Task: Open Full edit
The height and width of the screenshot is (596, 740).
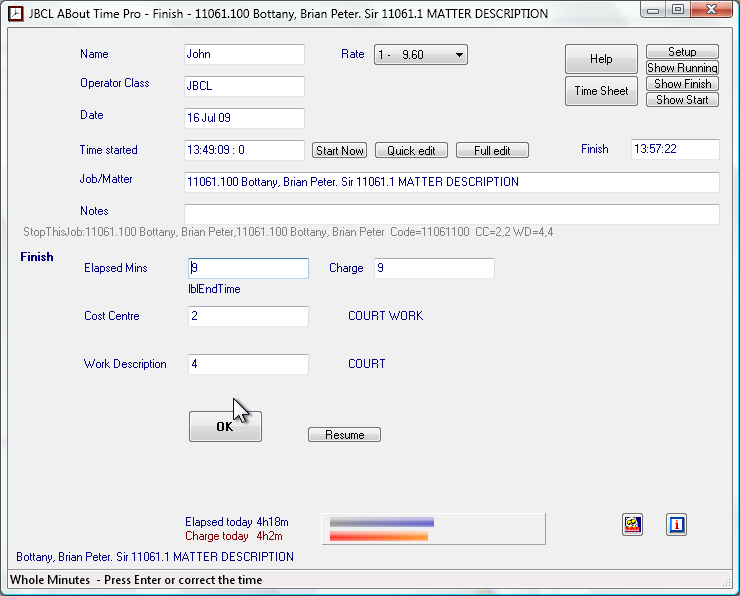Action: [x=492, y=151]
